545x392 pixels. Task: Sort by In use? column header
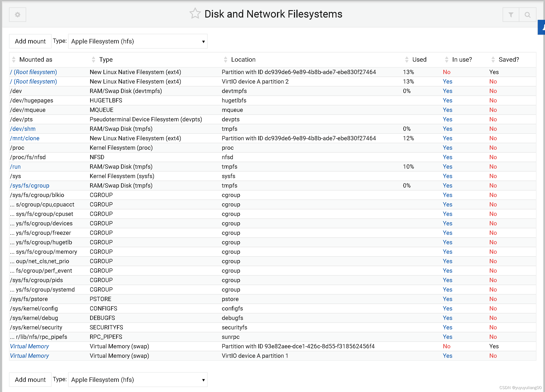click(x=462, y=59)
